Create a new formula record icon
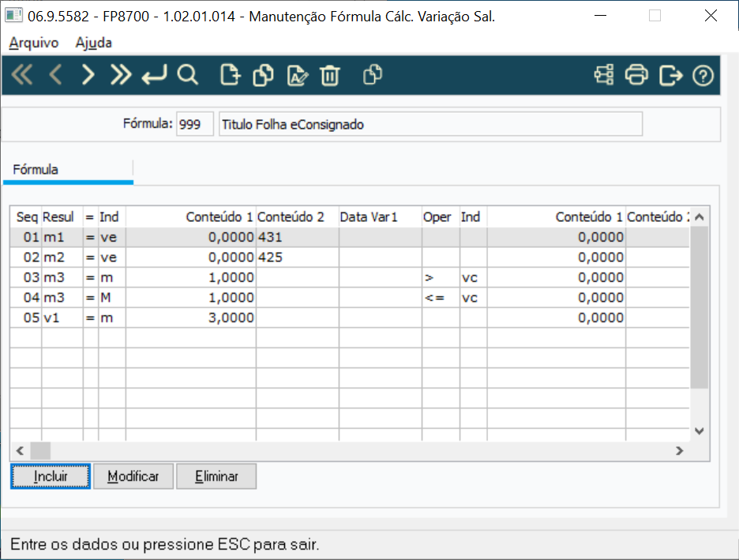This screenshot has width=739, height=560. coord(231,75)
